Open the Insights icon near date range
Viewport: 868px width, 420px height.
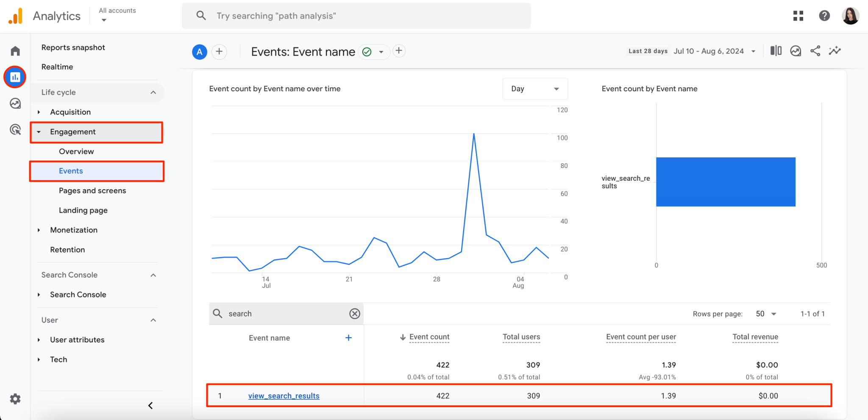coord(796,50)
